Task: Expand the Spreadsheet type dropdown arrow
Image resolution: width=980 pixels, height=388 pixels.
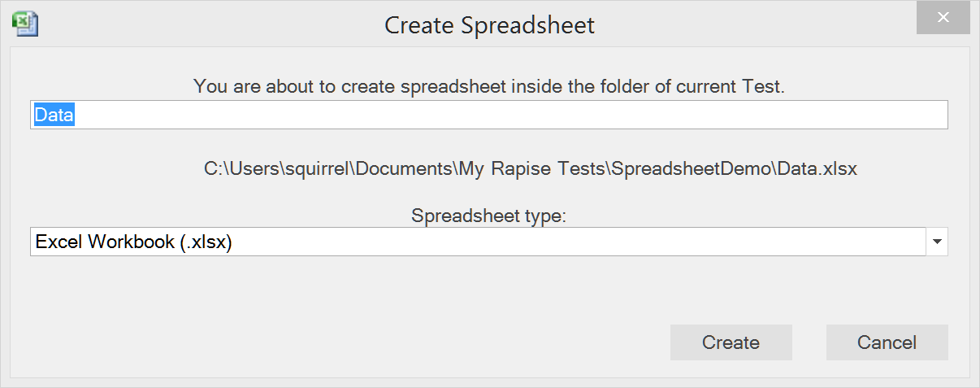Action: coord(937,242)
